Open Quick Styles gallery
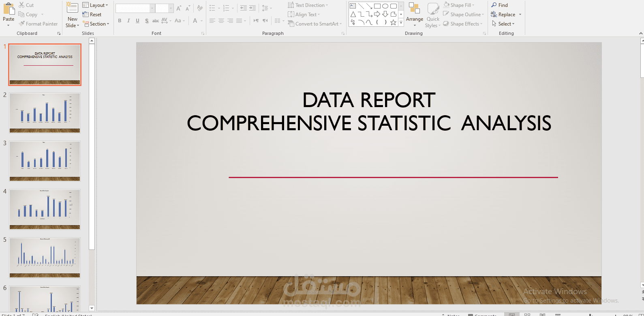This screenshot has width=644, height=316. (433, 15)
